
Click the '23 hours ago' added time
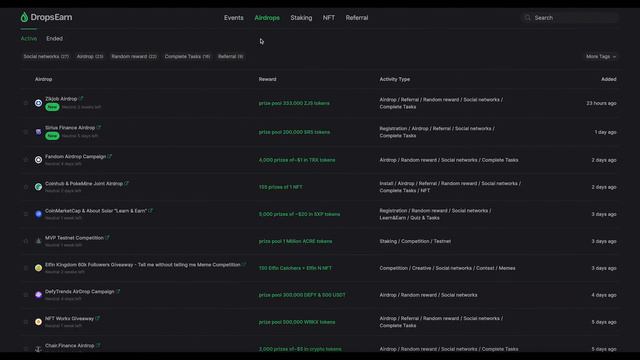601,103
